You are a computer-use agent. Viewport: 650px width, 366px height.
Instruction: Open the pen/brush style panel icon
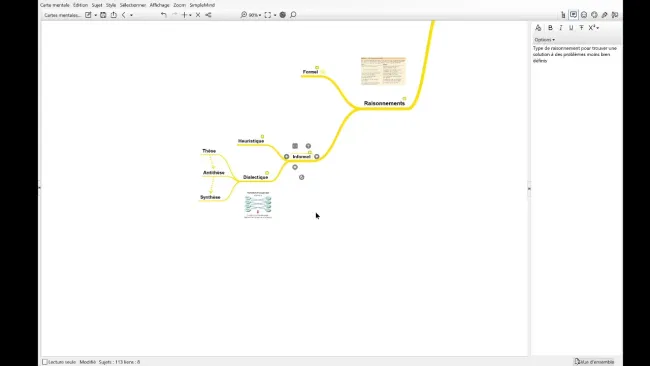click(605, 15)
